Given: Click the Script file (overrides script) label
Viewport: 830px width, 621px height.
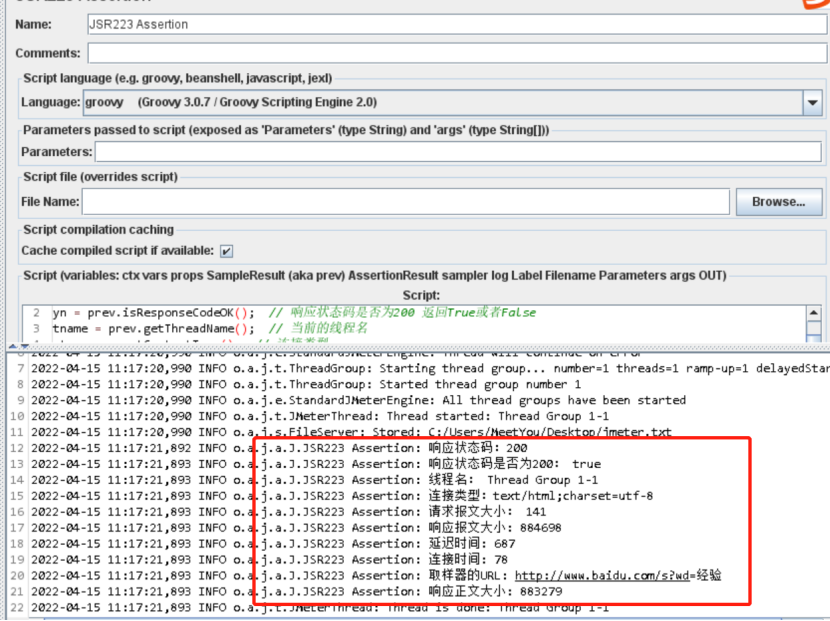Looking at the screenshot, I should coord(101,177).
